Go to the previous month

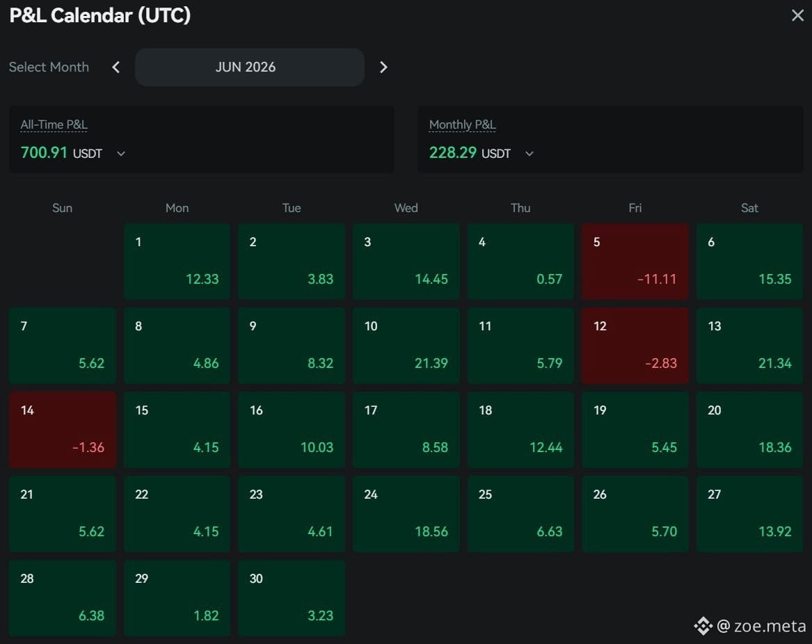point(116,67)
